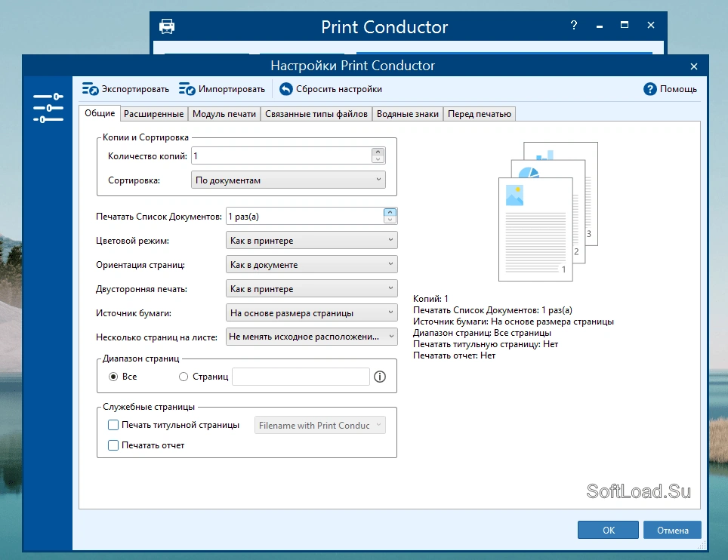Minimize the Print Conductor main window
The image size is (728, 560).
click(600, 26)
